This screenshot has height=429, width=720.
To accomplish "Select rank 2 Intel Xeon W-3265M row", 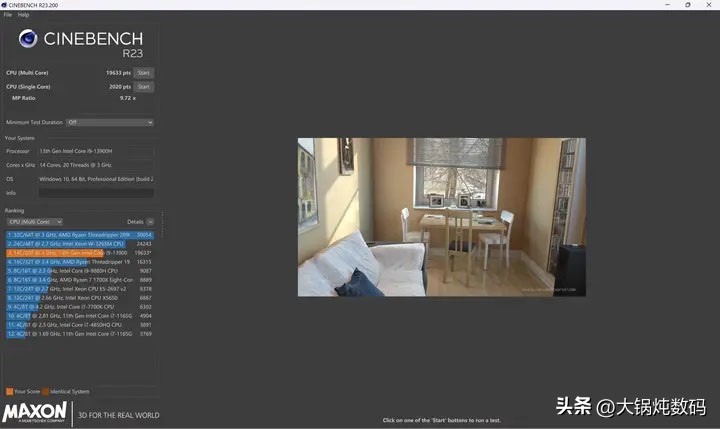I will click(80, 244).
